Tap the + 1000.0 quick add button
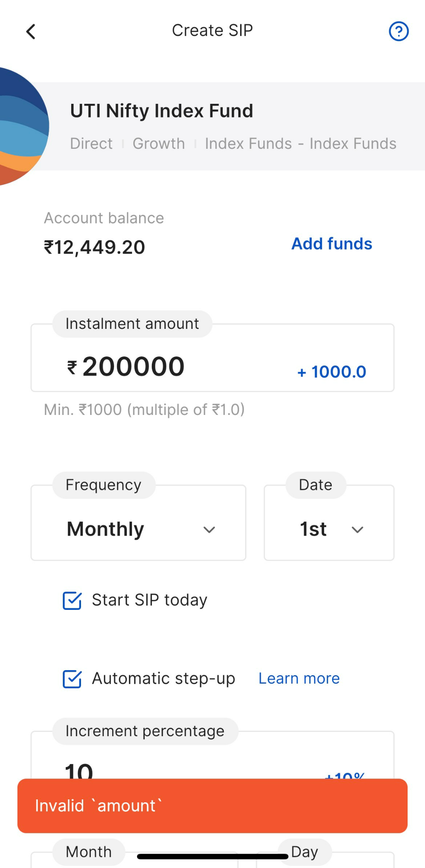Image resolution: width=425 pixels, height=868 pixels. [332, 372]
